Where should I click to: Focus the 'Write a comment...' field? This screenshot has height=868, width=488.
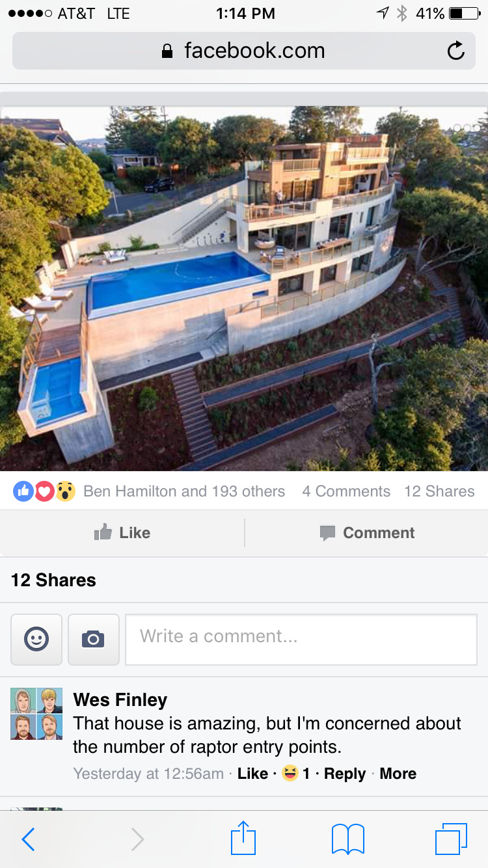coord(301,640)
